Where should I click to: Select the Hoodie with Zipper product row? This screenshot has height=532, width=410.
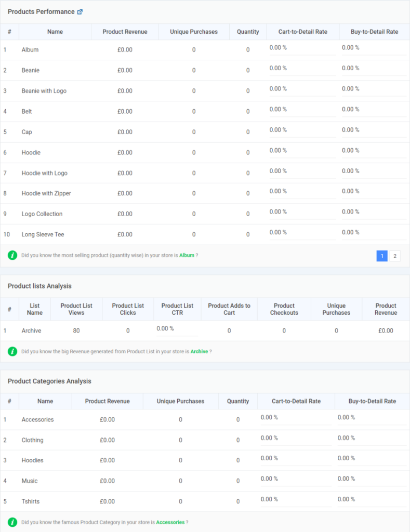click(46, 193)
